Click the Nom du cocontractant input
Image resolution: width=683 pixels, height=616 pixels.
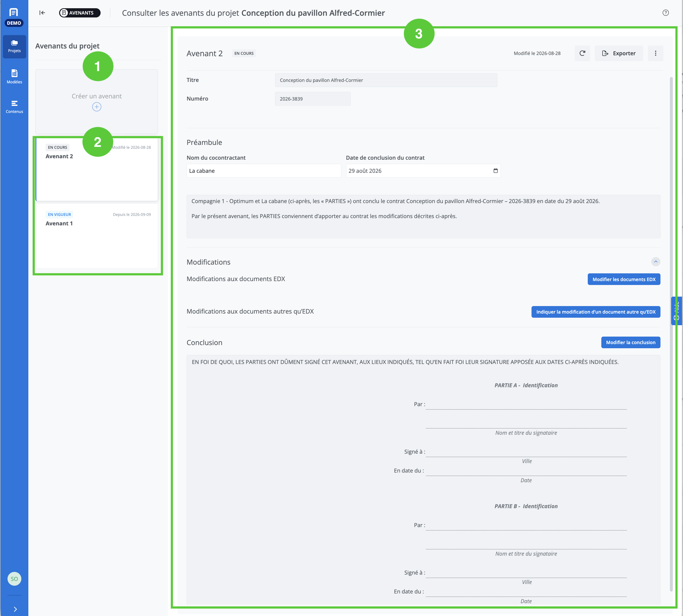coord(264,171)
